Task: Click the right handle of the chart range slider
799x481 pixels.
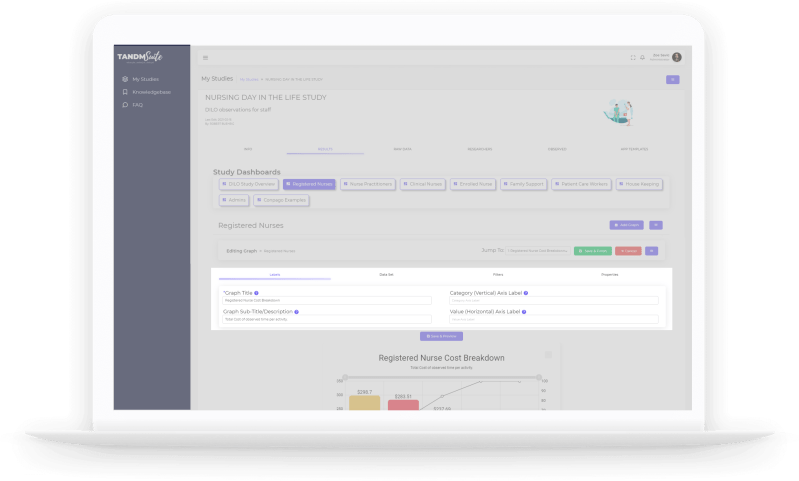Action: [539, 378]
